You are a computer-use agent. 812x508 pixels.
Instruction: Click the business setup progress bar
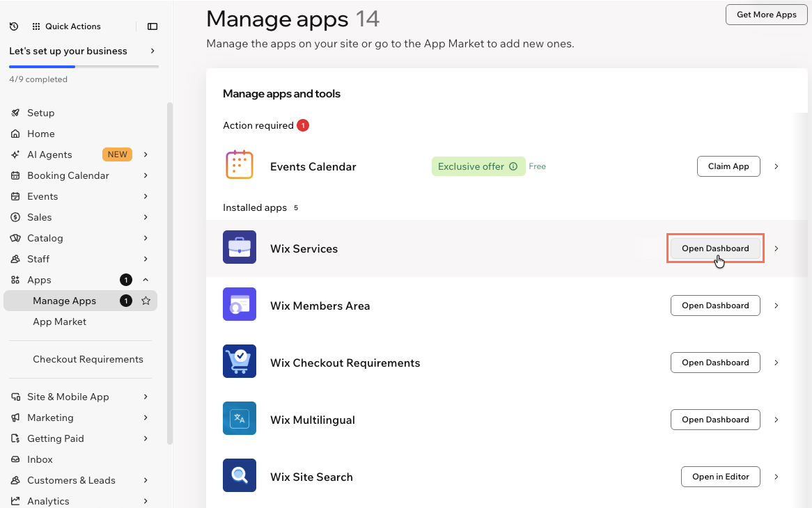[x=84, y=67]
